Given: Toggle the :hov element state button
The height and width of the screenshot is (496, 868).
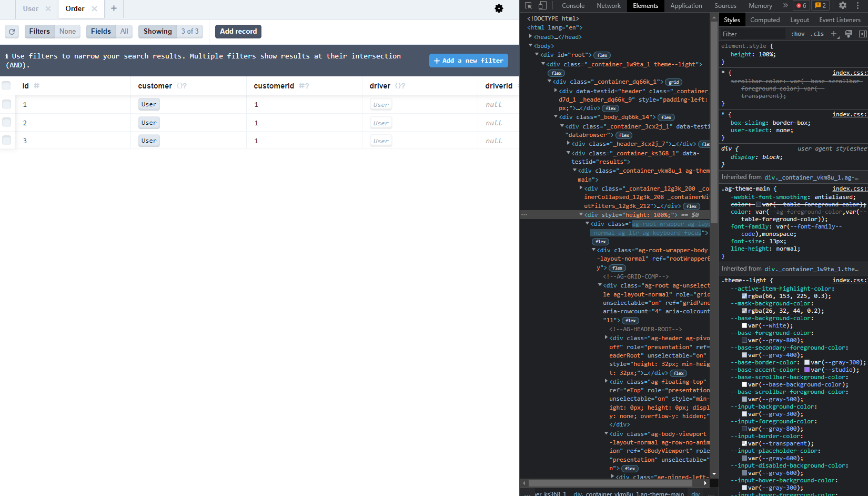Looking at the screenshot, I should click(798, 34).
